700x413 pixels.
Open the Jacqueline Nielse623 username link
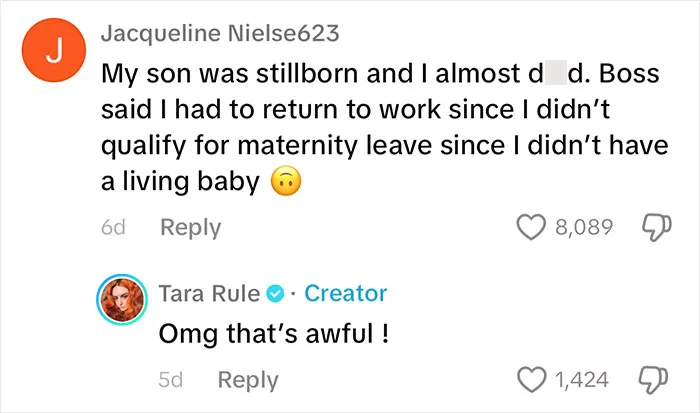[x=220, y=33]
